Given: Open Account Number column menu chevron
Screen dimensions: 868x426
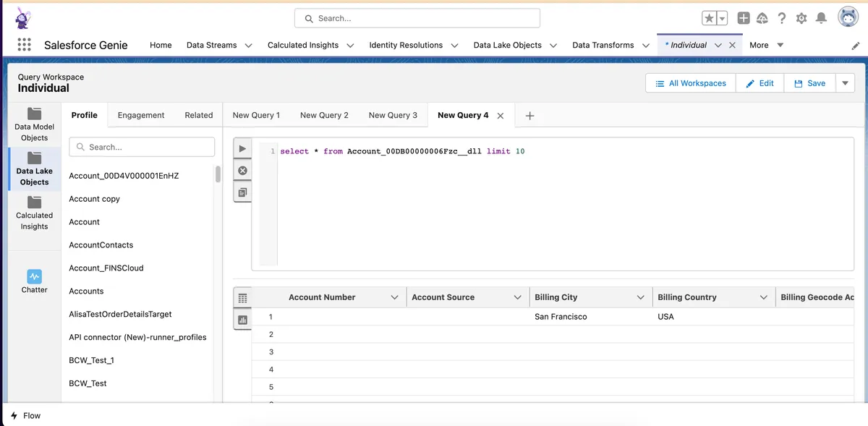Looking at the screenshot, I should click(x=395, y=297).
